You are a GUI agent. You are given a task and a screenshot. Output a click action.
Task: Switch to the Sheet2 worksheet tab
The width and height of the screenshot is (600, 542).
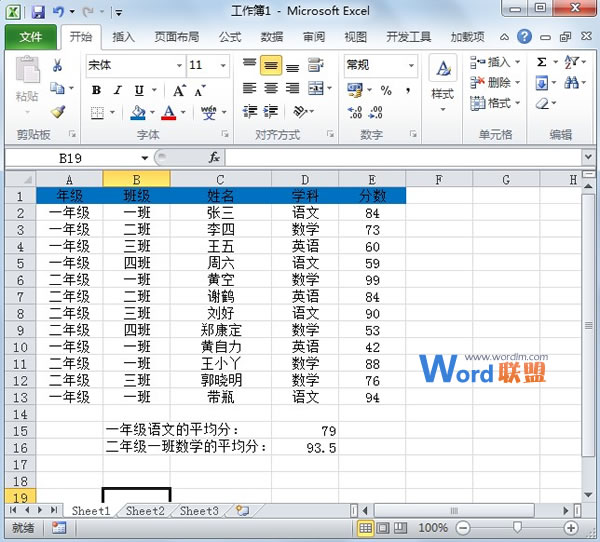click(145, 511)
